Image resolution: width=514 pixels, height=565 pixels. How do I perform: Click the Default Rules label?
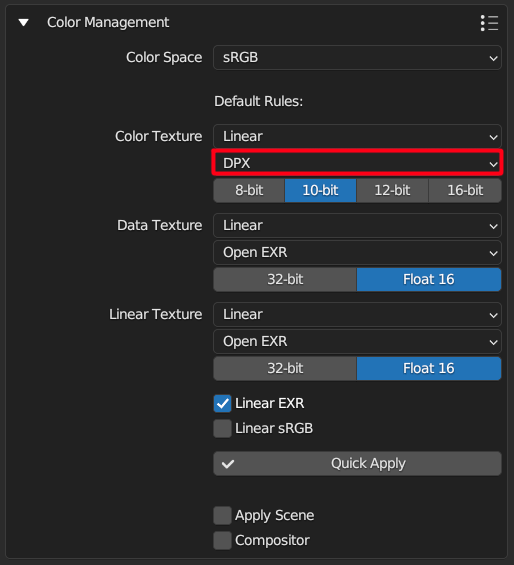(258, 102)
